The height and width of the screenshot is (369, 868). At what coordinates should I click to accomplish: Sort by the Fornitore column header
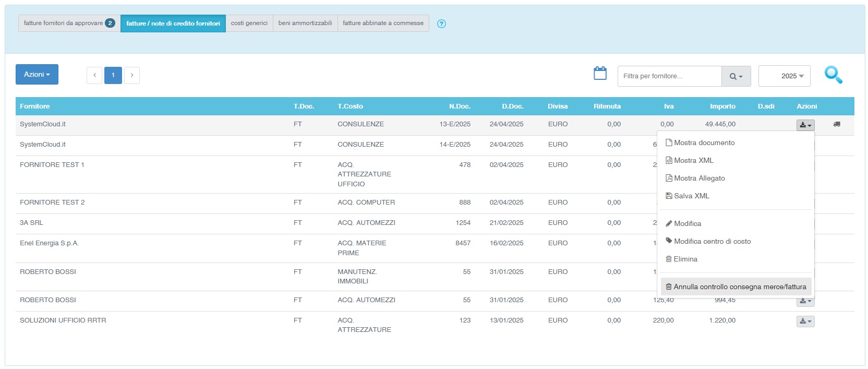click(35, 106)
